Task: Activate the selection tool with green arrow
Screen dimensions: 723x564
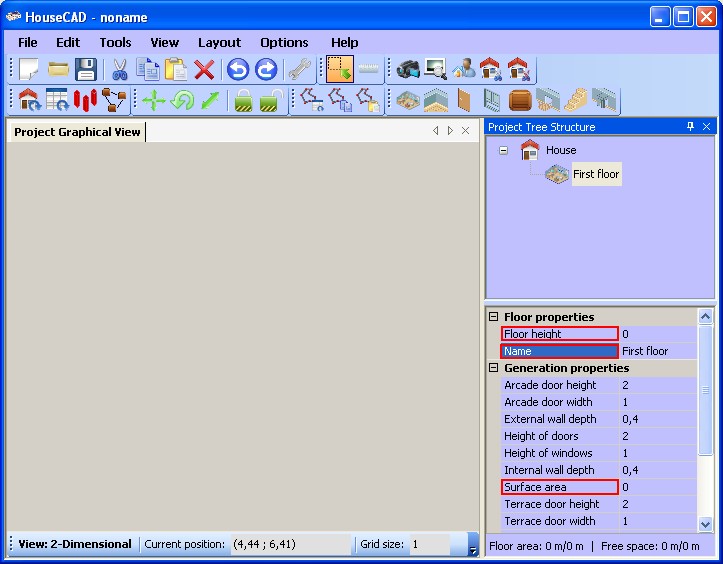Action: (x=340, y=69)
